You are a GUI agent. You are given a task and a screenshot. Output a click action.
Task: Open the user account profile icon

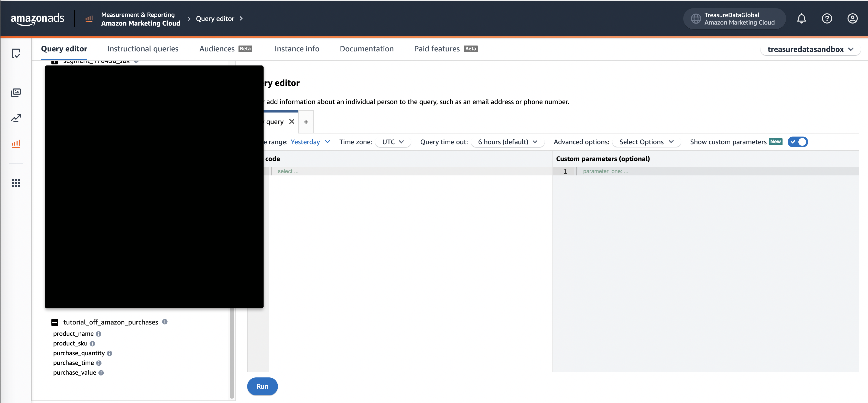[x=852, y=18]
